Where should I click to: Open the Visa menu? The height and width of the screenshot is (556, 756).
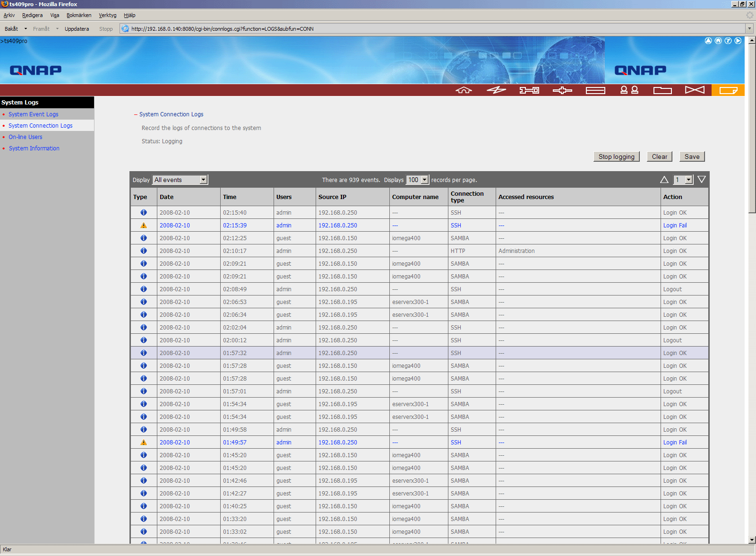point(55,15)
